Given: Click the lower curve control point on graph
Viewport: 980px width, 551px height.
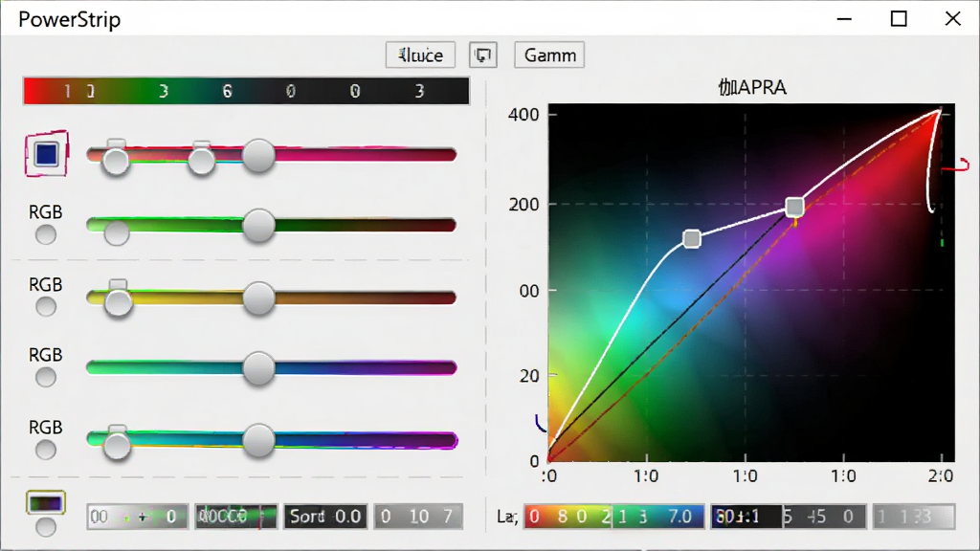Looking at the screenshot, I should [692, 238].
